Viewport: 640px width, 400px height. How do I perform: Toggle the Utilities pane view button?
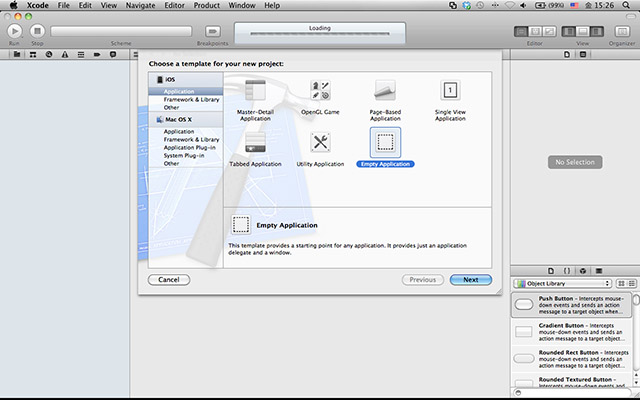[597, 31]
